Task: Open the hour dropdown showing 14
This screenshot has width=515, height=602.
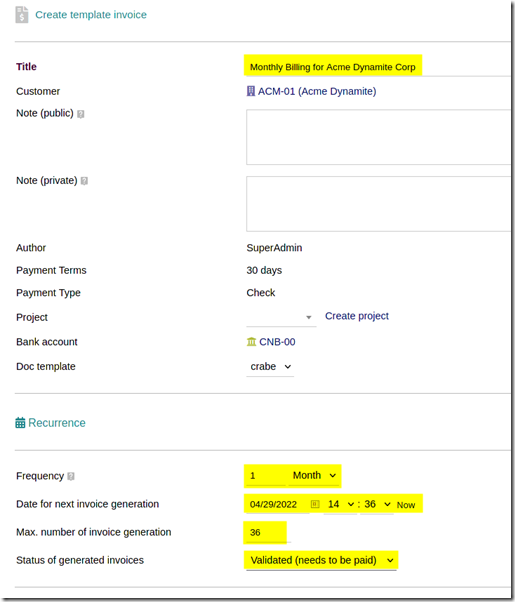Action: pos(340,504)
